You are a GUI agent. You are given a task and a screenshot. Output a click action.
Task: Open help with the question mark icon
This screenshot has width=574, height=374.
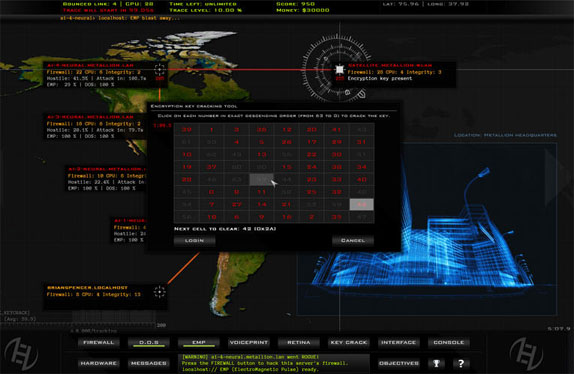point(461,363)
